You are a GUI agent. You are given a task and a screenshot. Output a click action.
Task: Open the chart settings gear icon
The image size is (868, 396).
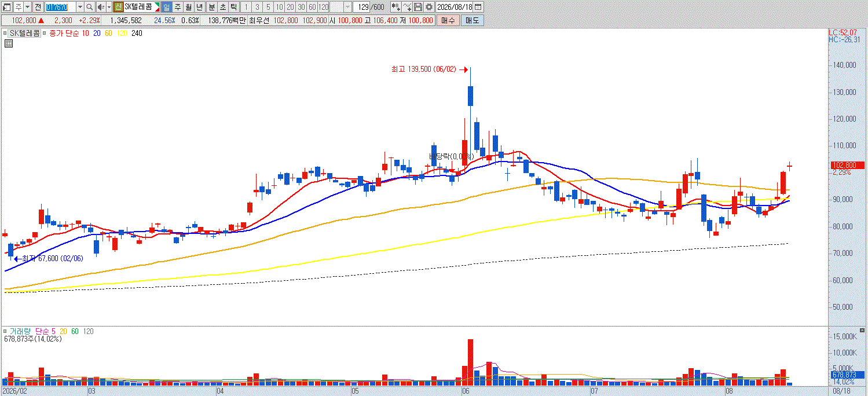pos(428,7)
